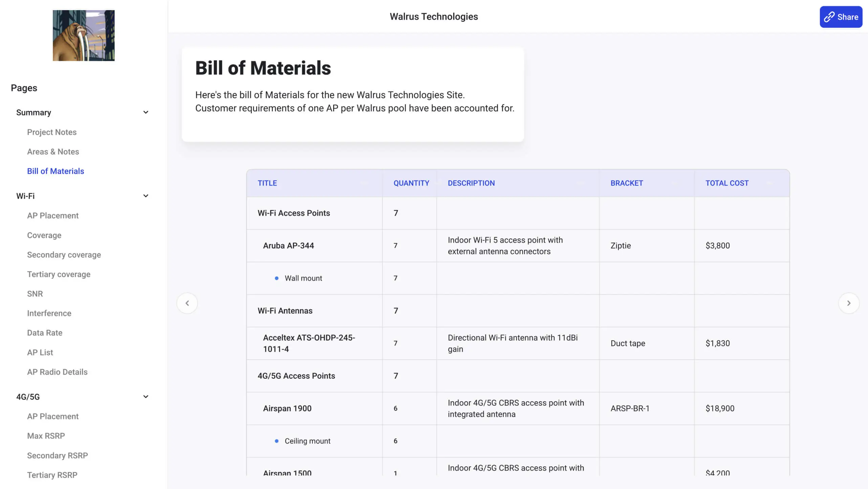The image size is (868, 489).
Task: Open the Coverage page
Action: click(44, 235)
